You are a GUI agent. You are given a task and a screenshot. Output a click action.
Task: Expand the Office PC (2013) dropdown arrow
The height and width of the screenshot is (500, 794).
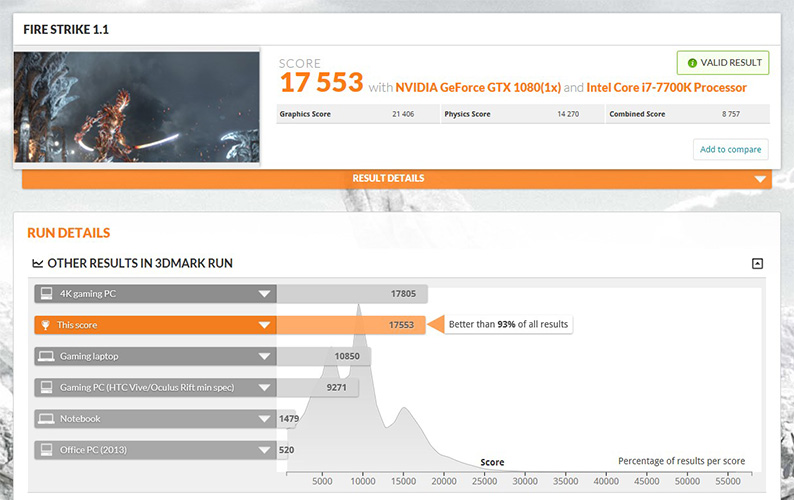pyautogui.click(x=264, y=450)
